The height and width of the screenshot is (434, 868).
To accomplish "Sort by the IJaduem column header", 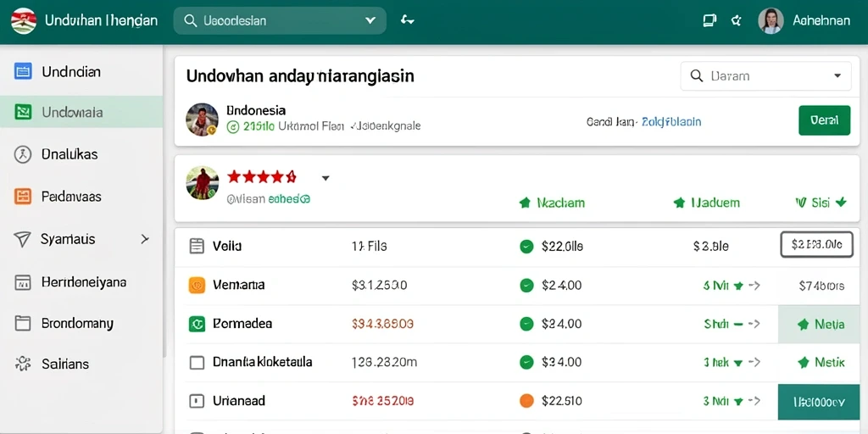I will click(x=706, y=203).
